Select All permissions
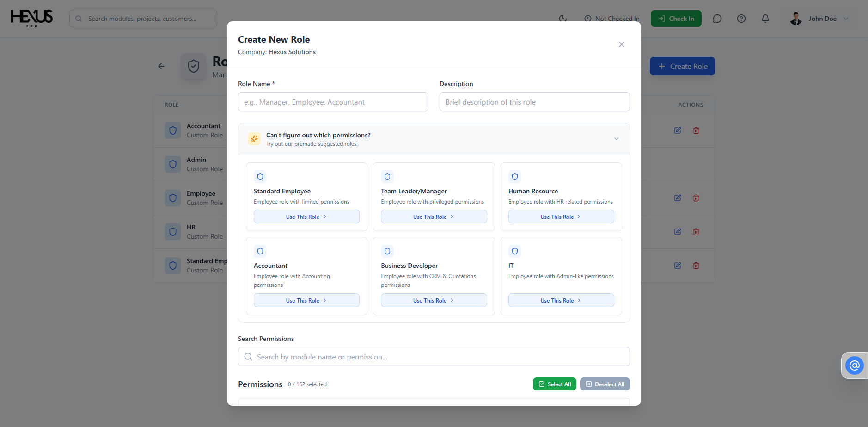This screenshot has height=427, width=868. [x=555, y=384]
